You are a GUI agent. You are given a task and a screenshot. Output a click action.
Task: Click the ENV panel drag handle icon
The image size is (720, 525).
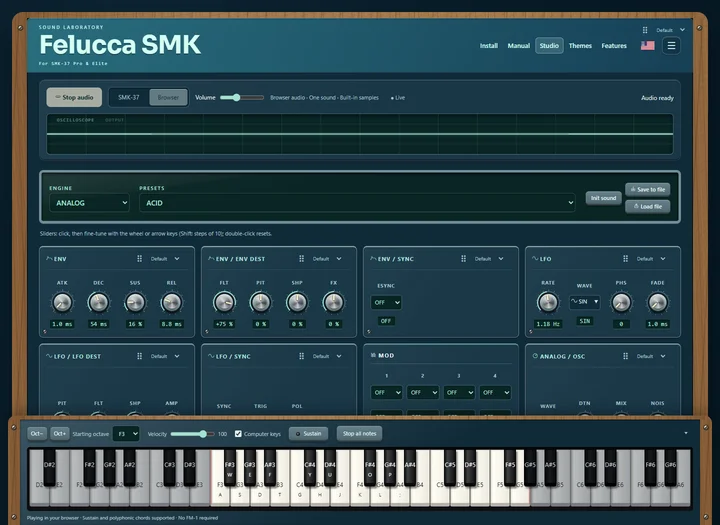(140, 259)
